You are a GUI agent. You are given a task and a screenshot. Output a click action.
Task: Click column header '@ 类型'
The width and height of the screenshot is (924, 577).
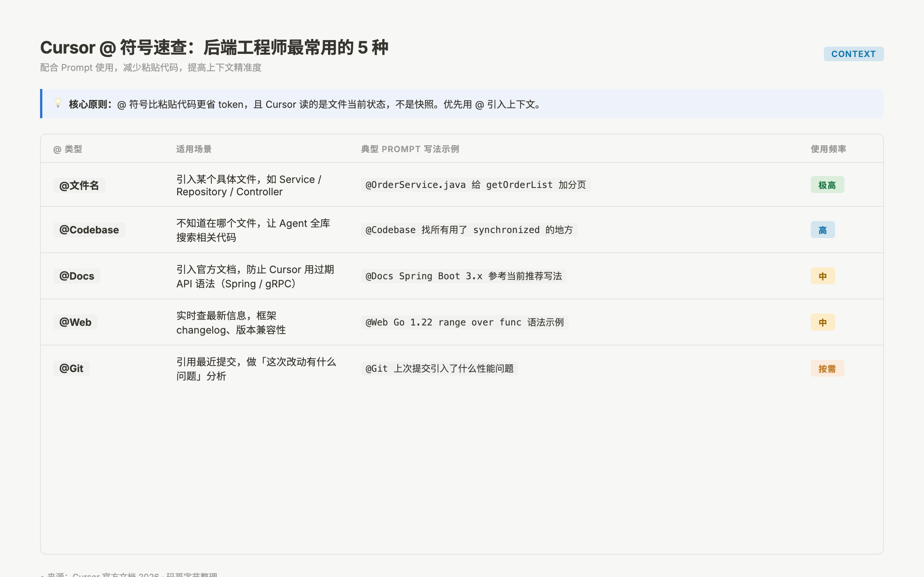click(68, 149)
